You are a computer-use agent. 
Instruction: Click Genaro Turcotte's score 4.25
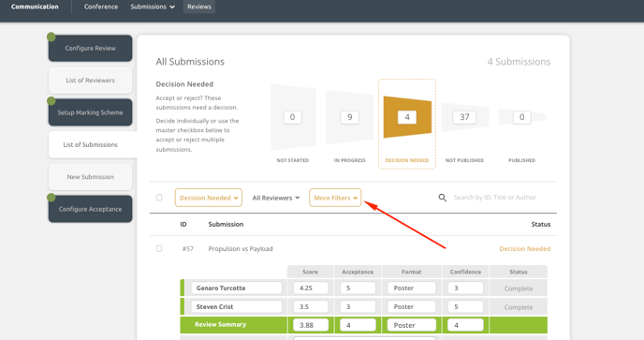(311, 288)
